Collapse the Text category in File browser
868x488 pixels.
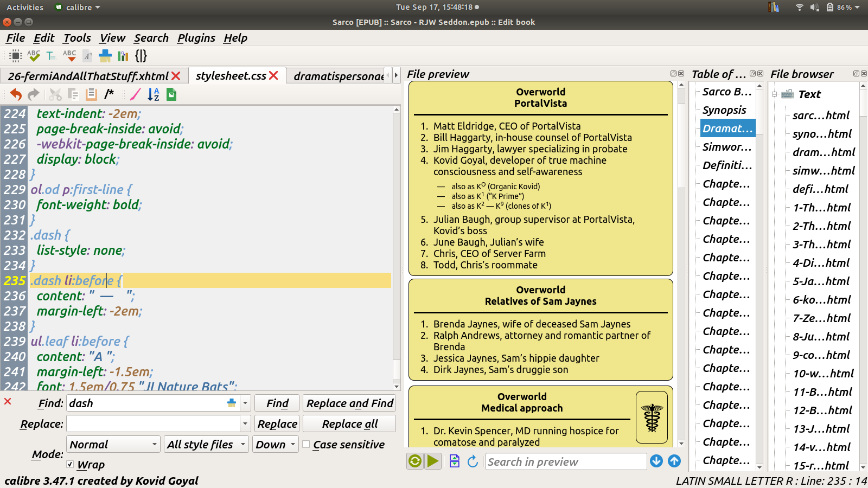775,94
